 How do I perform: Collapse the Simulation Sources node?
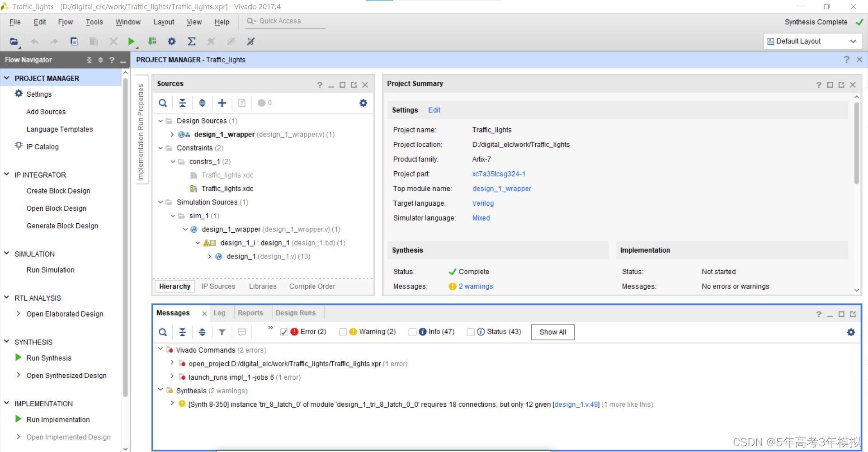click(160, 202)
